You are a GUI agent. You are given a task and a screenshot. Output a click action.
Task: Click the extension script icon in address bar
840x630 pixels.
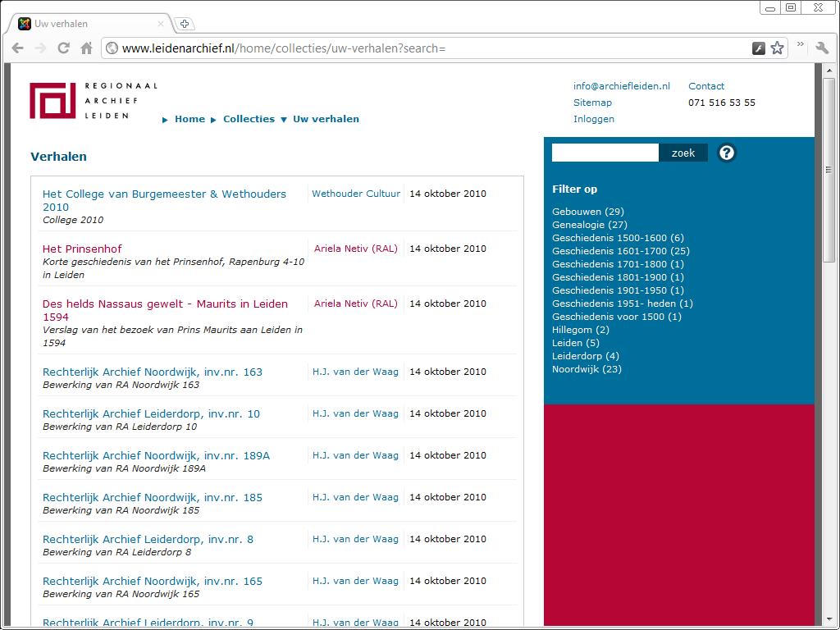coord(758,48)
